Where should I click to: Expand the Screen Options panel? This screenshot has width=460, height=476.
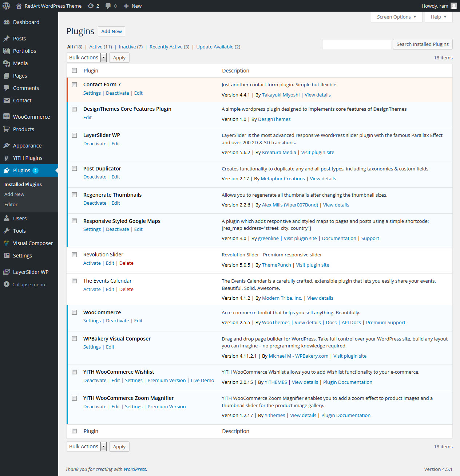(x=397, y=17)
